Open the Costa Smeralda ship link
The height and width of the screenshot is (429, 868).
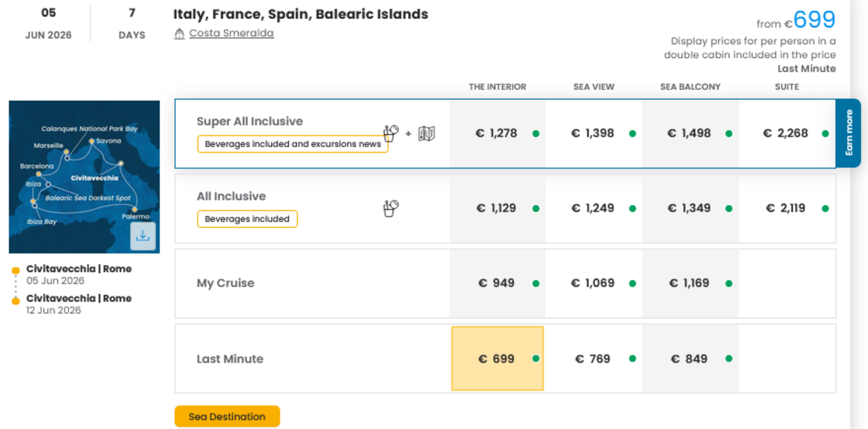[231, 33]
